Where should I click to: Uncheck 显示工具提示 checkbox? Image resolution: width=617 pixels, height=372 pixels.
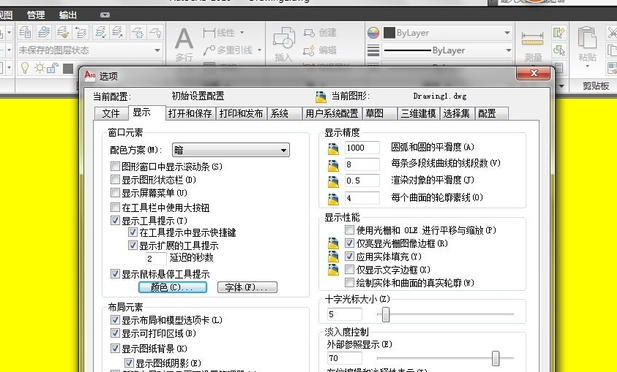click(115, 220)
